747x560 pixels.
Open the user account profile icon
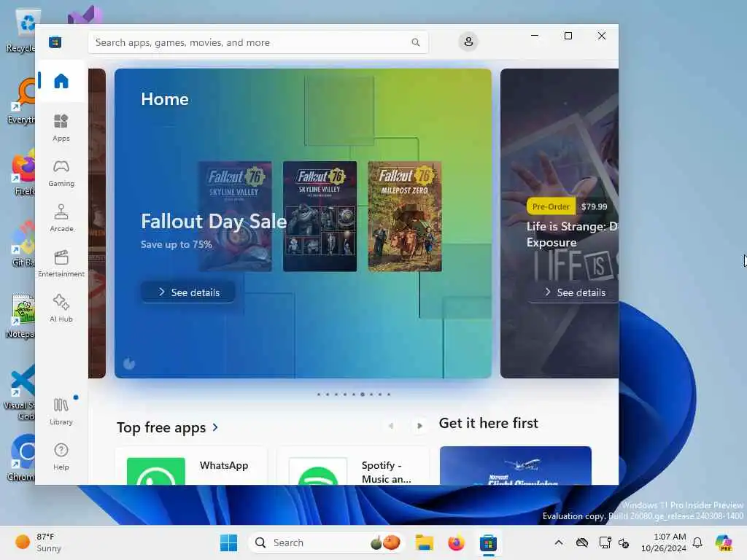pos(468,42)
